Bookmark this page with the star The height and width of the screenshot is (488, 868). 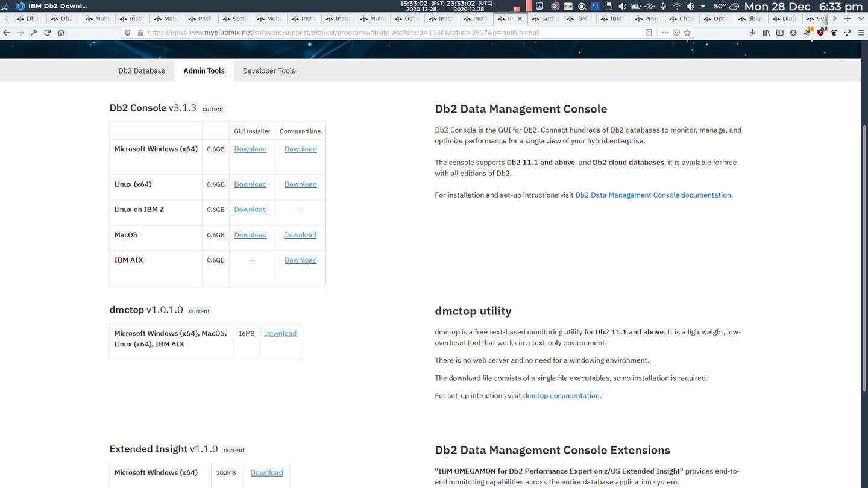[687, 33]
